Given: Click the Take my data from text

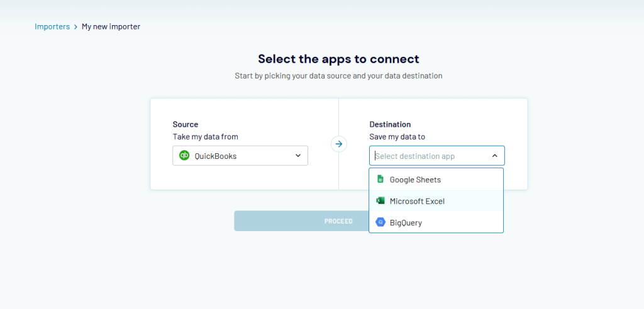Looking at the screenshot, I should click(206, 137).
